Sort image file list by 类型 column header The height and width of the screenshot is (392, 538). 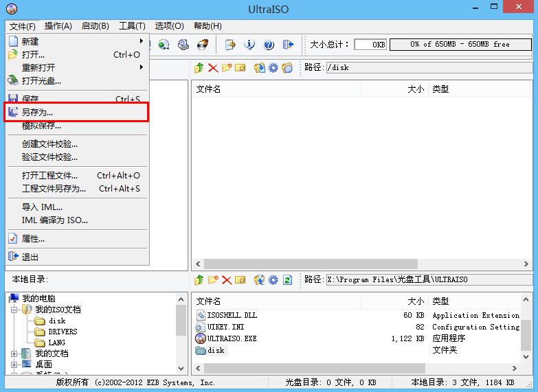tap(480, 89)
